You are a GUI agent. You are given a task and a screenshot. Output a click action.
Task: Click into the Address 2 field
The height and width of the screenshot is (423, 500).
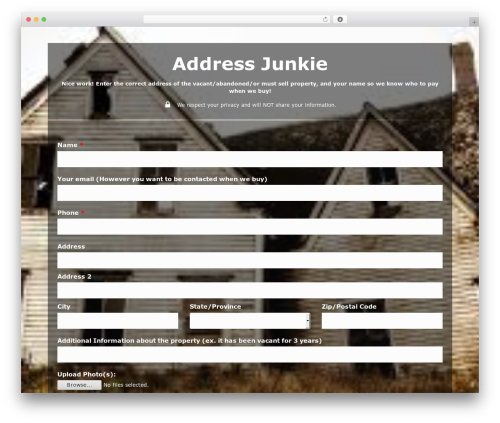250,290
